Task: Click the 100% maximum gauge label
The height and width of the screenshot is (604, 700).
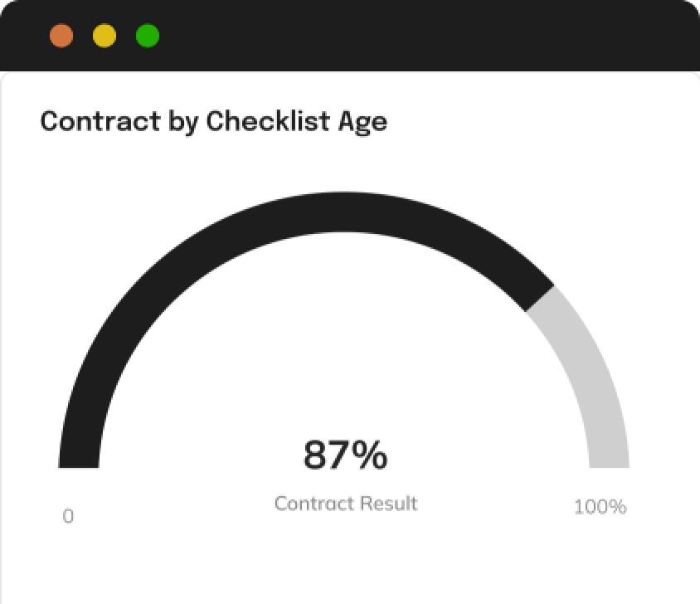Action: [600, 507]
